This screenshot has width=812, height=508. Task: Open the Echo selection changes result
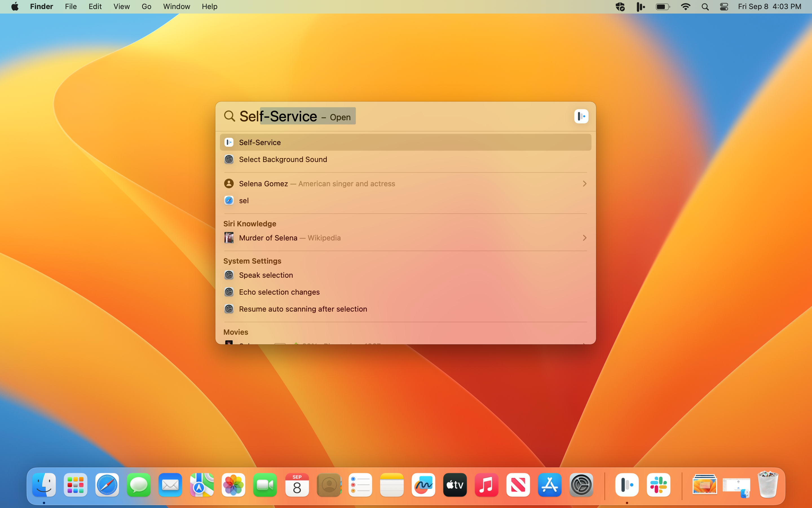pos(405,292)
